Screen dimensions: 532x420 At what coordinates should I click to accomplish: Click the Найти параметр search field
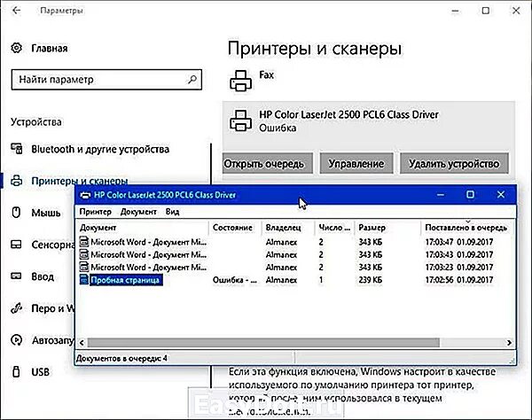106,80
